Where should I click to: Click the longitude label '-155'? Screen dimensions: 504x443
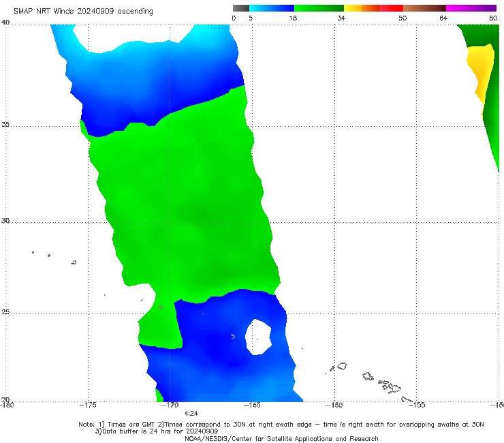click(417, 405)
